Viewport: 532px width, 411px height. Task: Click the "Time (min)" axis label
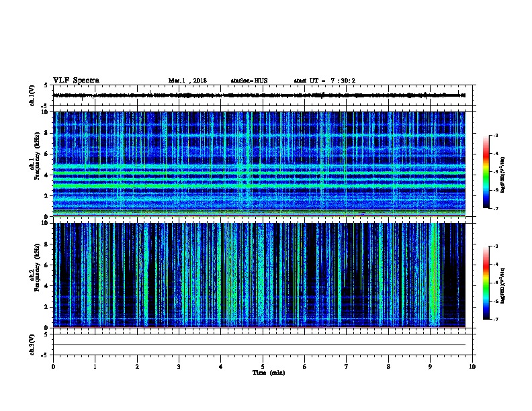coord(269,373)
